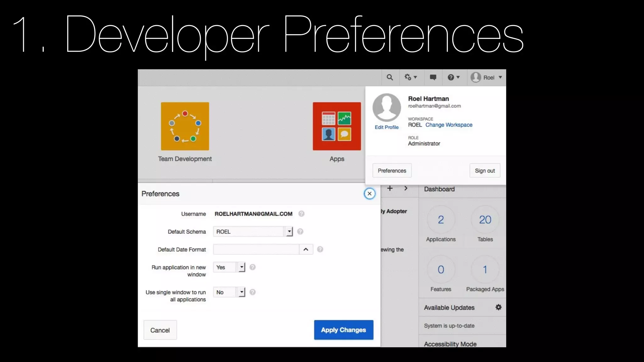Click the right chevron next to plus icon

point(406,188)
